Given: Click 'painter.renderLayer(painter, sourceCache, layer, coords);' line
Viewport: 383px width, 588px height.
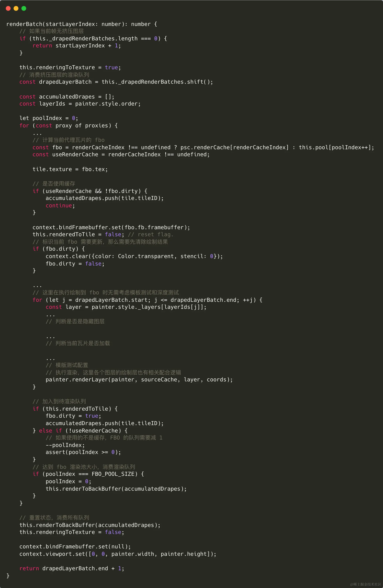Looking at the screenshot, I should [139, 380].
